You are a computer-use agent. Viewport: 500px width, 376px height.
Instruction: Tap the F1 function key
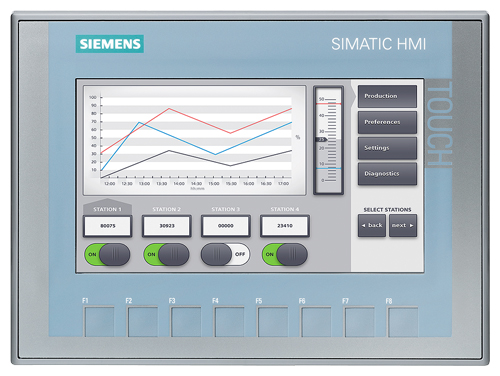(99, 321)
